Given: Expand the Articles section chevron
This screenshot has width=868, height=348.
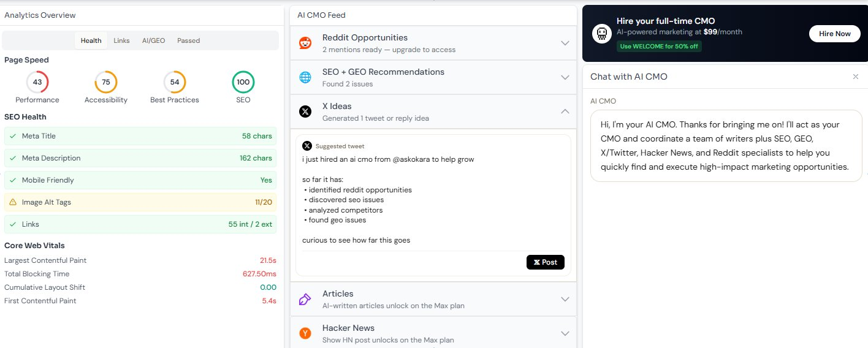Looking at the screenshot, I should click(565, 299).
